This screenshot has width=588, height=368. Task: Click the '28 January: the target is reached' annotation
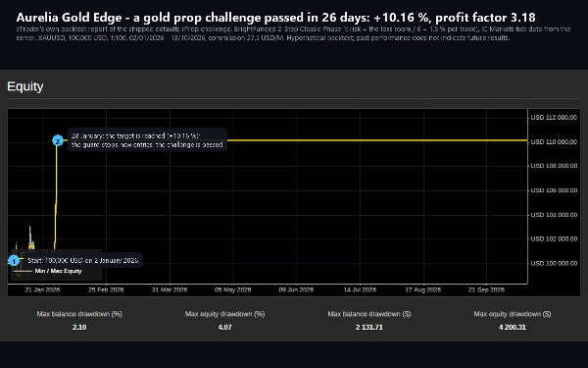(147, 140)
